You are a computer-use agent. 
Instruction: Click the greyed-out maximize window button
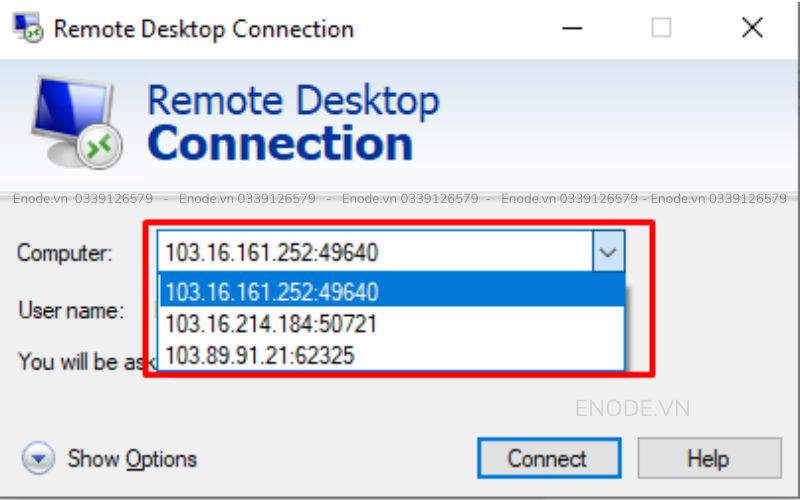tap(661, 28)
